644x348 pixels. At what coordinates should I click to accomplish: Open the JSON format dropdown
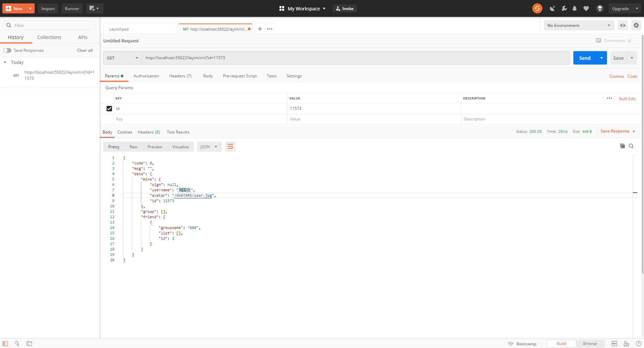tap(209, 147)
